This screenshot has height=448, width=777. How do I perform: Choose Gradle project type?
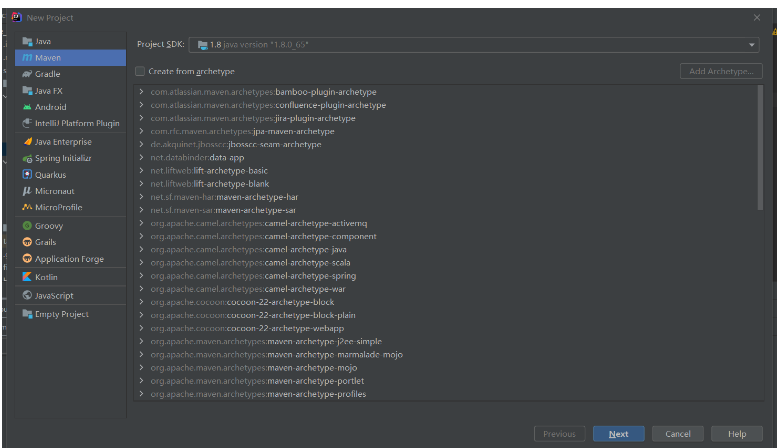click(70, 74)
